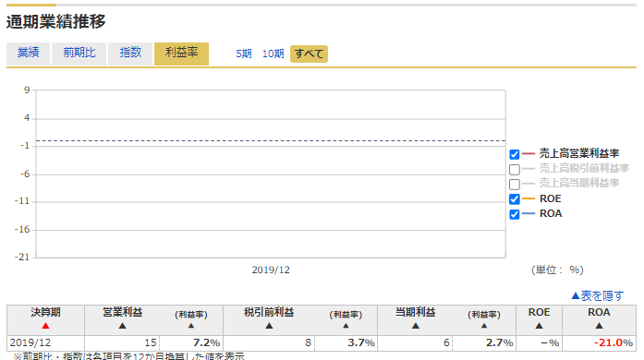Switch to 前期比 tab
Viewport: 644px width, 360px height.
click(x=79, y=54)
